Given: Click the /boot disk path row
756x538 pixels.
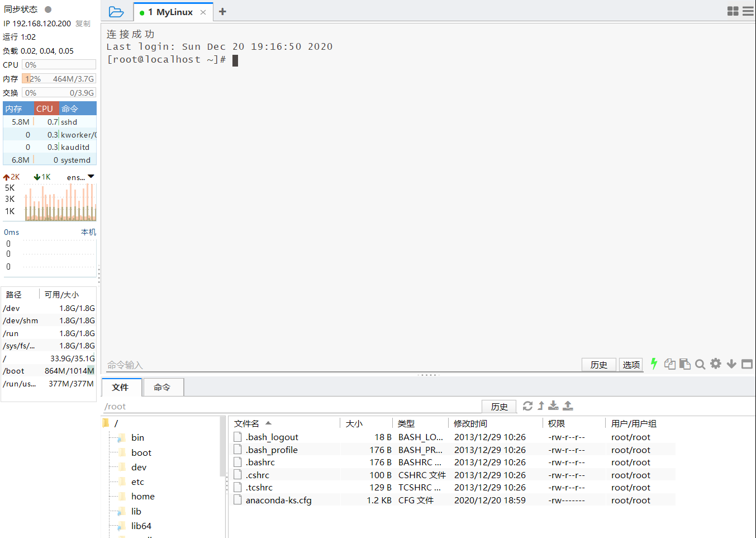Looking at the screenshot, I should [x=49, y=371].
